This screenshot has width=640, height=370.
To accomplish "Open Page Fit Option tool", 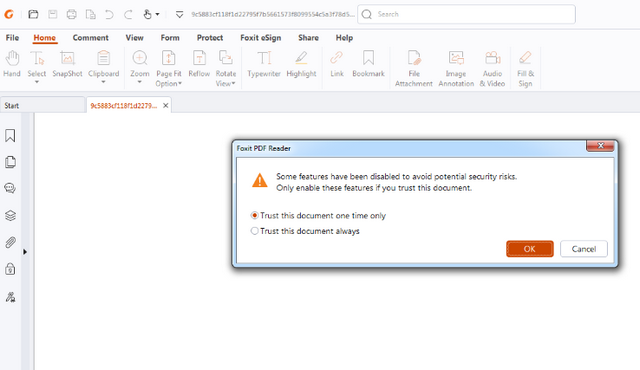I will click(169, 69).
